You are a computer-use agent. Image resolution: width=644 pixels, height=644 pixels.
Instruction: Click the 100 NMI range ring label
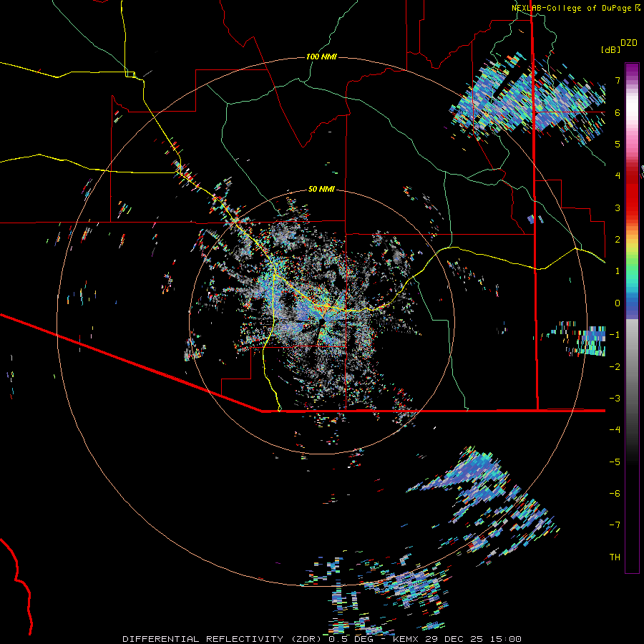pyautogui.click(x=321, y=57)
